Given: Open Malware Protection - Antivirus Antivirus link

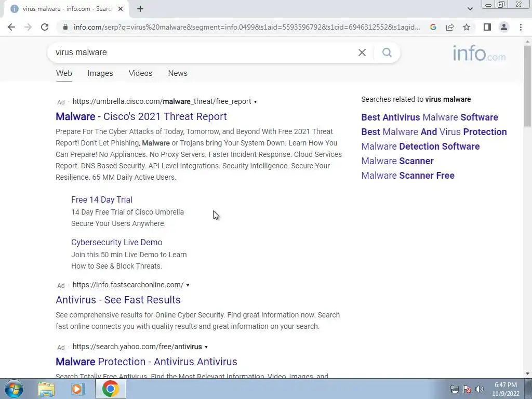Looking at the screenshot, I should 146,362.
